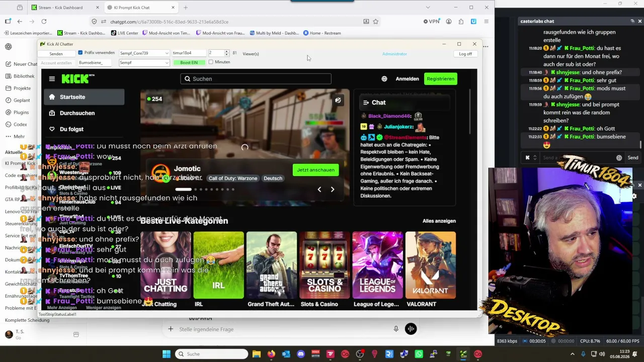
Task: Click the Anmelden link
Action: tap(407, 79)
